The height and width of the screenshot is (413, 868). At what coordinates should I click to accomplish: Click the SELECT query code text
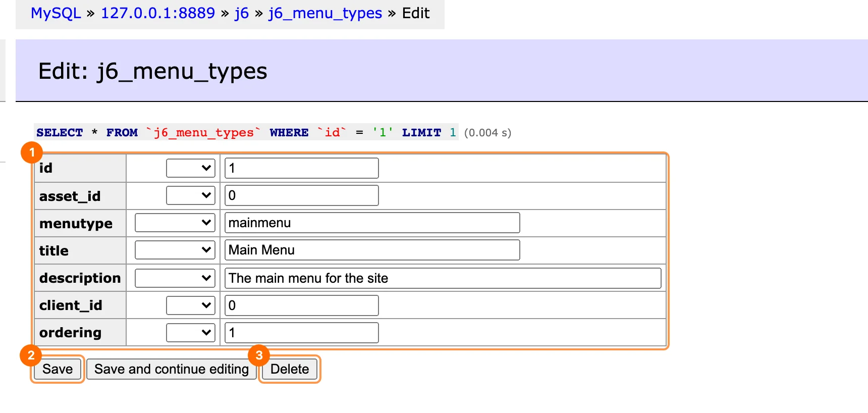pyautogui.click(x=246, y=132)
